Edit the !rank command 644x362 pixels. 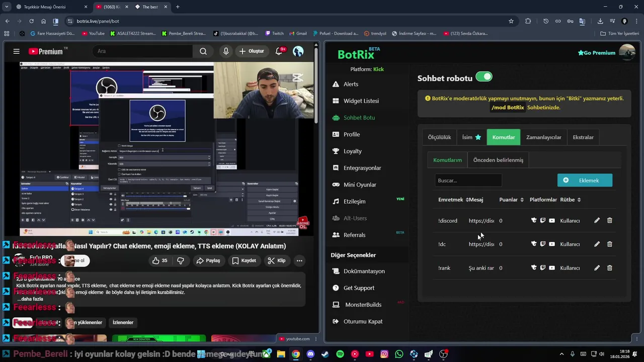597,267
